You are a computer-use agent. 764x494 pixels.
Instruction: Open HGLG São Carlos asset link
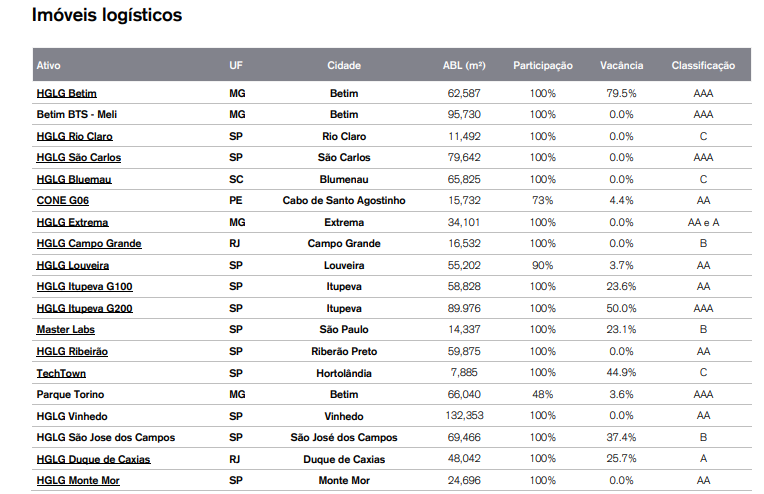79,158
